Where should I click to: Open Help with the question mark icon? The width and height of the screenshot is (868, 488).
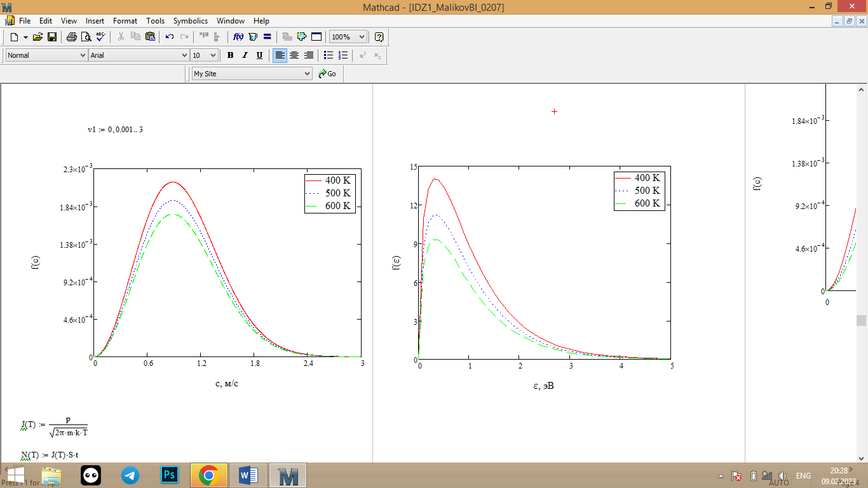click(379, 37)
